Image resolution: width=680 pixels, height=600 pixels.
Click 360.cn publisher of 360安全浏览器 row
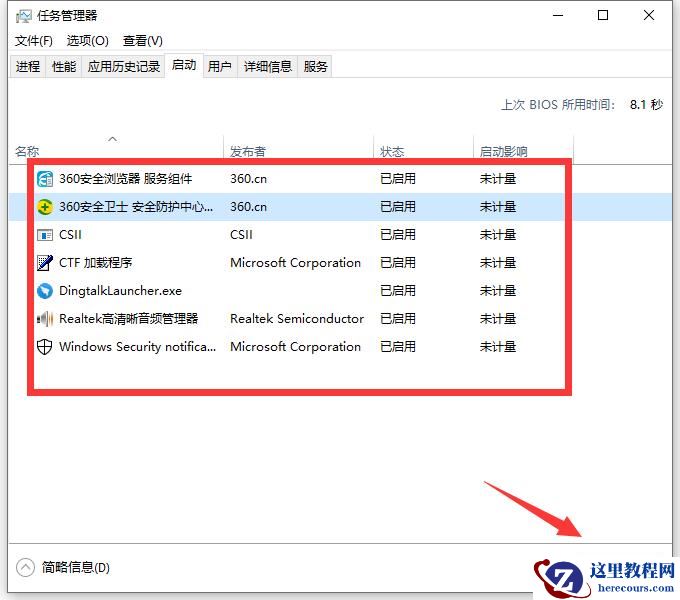coord(248,179)
